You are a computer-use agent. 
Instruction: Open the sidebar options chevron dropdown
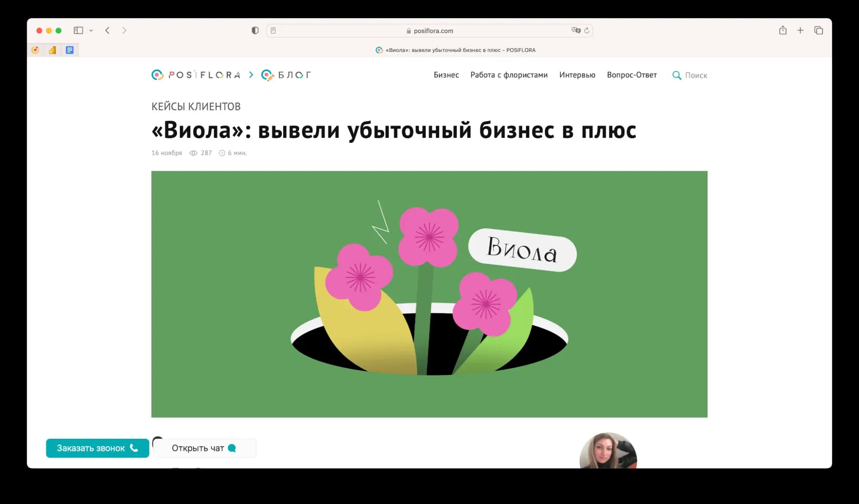click(91, 30)
